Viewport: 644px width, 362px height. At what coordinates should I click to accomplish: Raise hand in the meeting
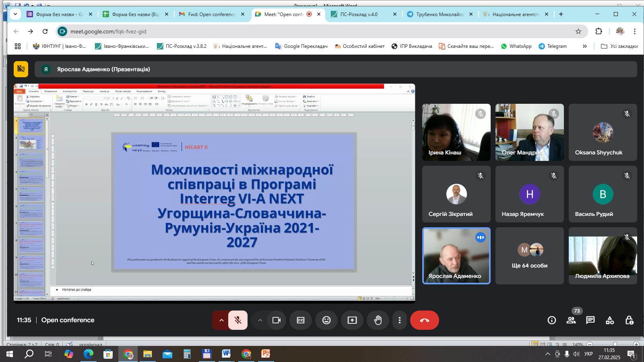[x=378, y=320]
